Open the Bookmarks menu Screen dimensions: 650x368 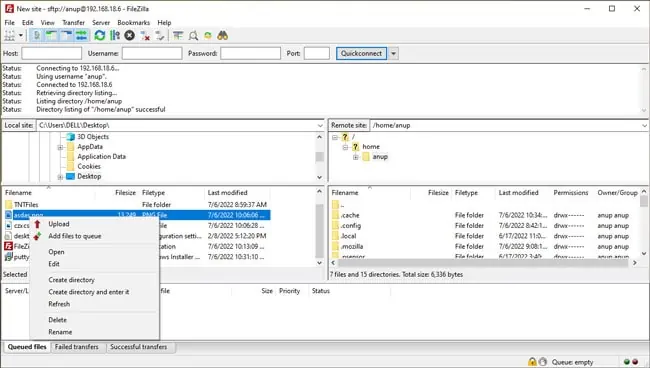click(133, 22)
